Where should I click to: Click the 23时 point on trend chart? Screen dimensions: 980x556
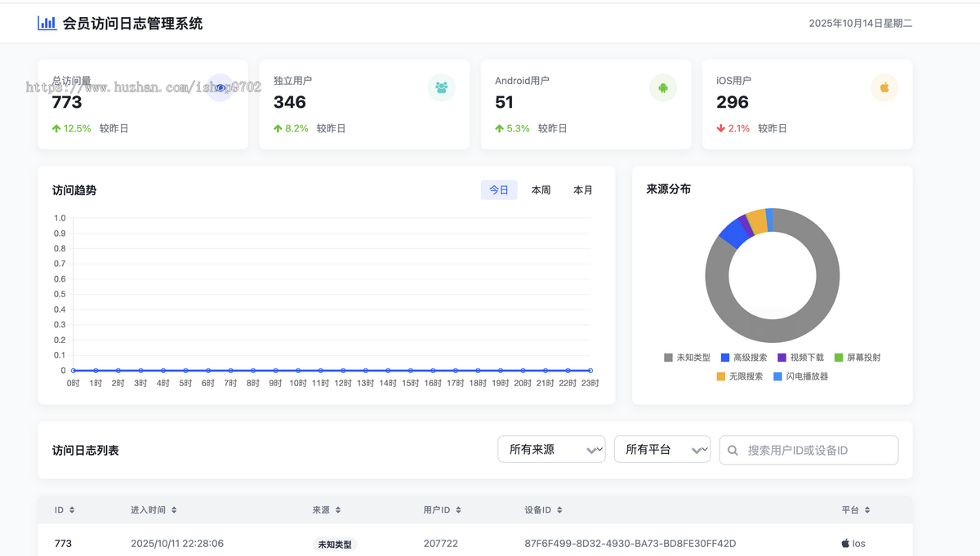coord(590,371)
